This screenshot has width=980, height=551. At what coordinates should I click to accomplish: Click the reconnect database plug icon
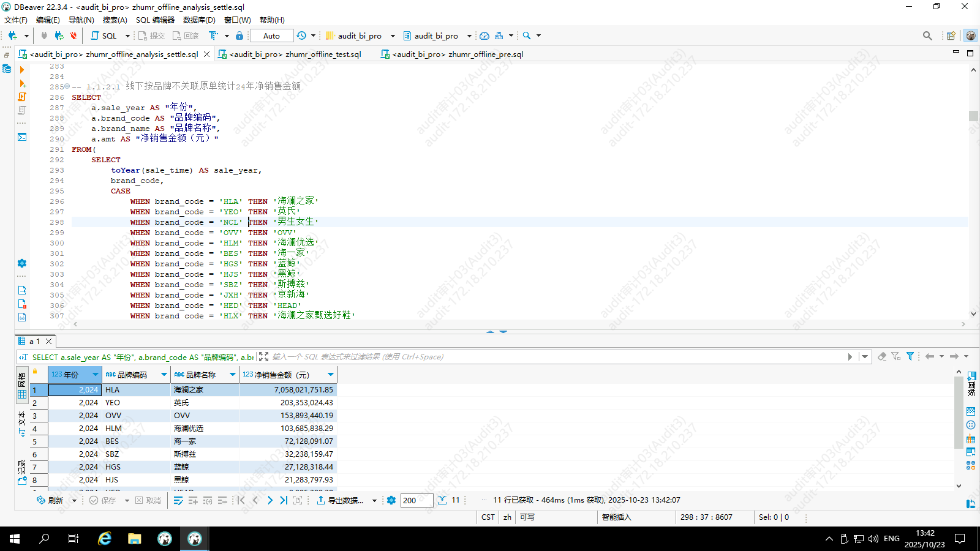coord(59,36)
